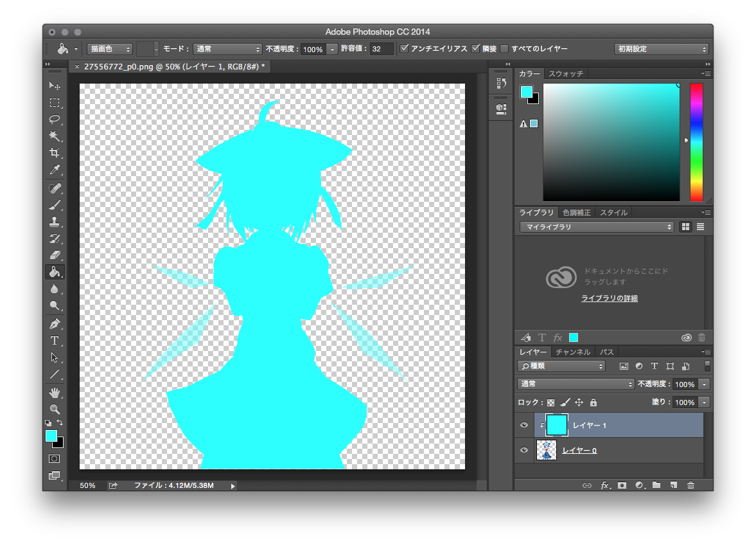Image resolution: width=756 pixels, height=549 pixels.
Task: Change screen mode icon
Action: pyautogui.click(x=55, y=476)
